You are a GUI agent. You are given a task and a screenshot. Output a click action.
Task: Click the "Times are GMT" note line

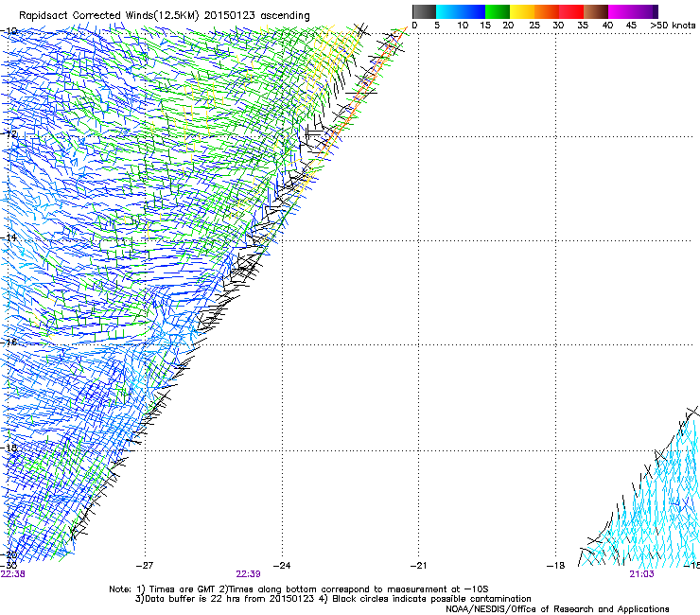coord(299,589)
